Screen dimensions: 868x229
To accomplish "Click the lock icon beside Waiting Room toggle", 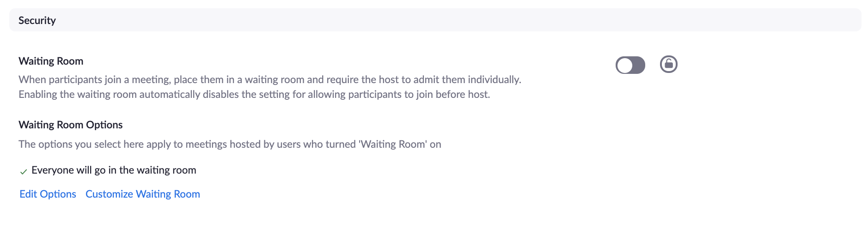I will point(668,64).
